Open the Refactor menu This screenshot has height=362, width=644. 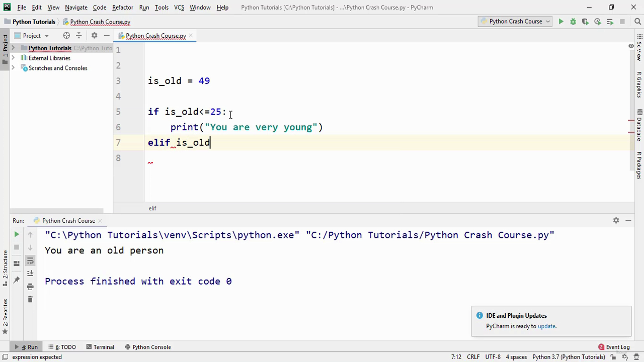[123, 8]
